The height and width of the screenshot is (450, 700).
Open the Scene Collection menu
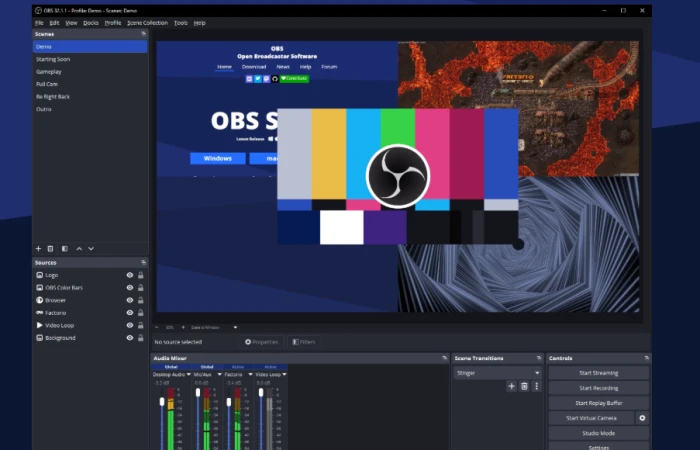(147, 23)
